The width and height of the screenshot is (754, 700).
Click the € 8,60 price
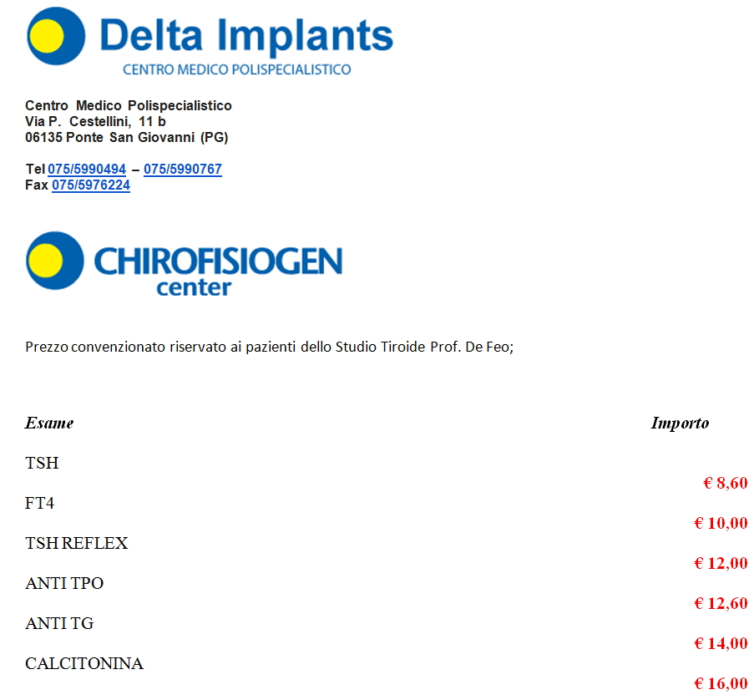pos(725,483)
